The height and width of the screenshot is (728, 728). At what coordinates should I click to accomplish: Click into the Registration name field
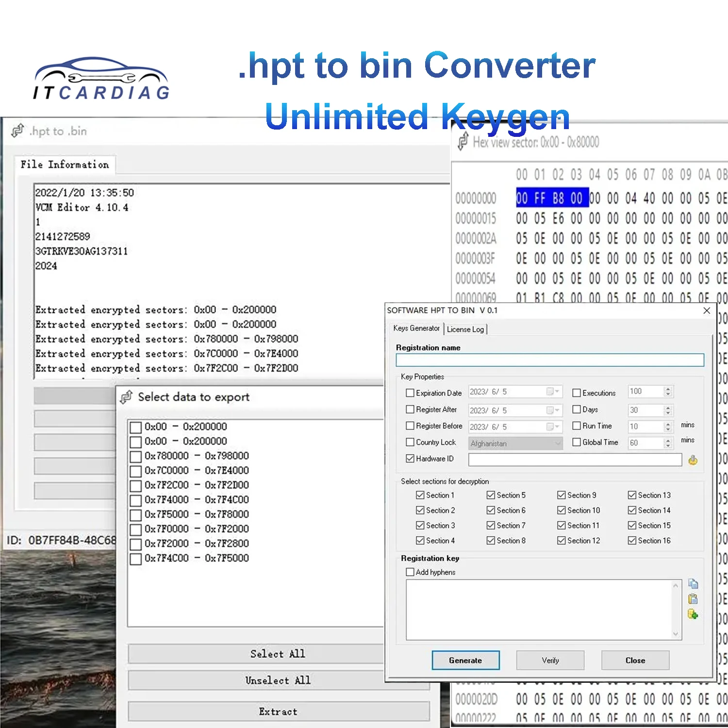coord(549,360)
